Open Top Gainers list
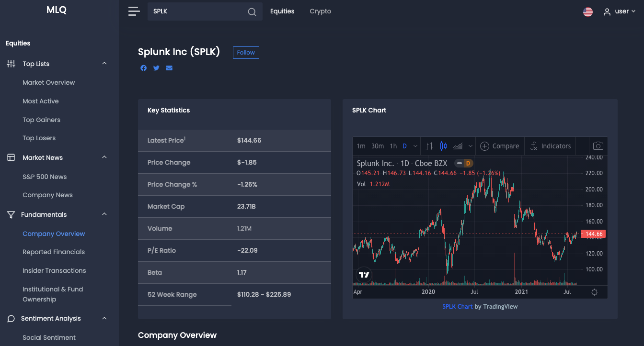Image resolution: width=644 pixels, height=346 pixels. (42, 120)
